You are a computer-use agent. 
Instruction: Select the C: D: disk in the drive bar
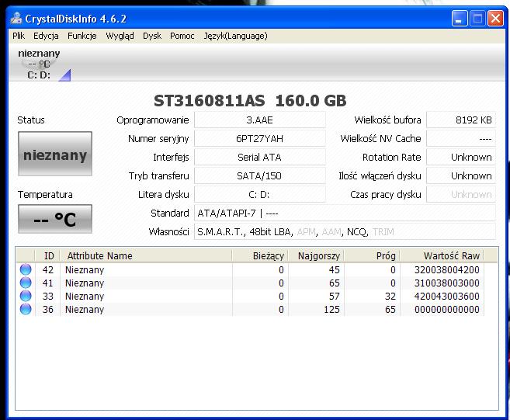[39, 64]
